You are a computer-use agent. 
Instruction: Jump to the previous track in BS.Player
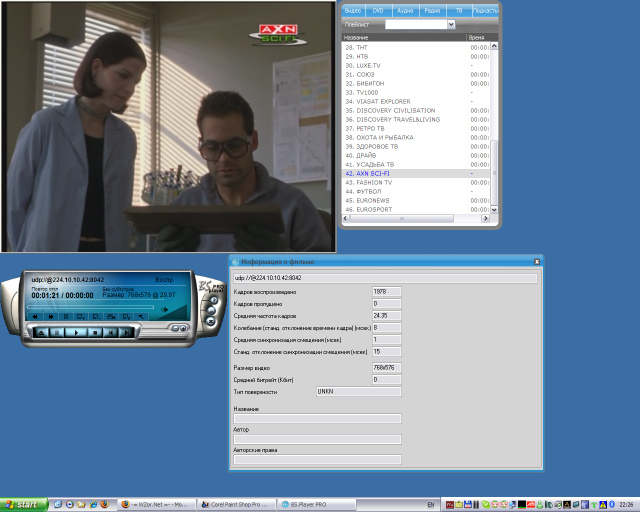111,332
